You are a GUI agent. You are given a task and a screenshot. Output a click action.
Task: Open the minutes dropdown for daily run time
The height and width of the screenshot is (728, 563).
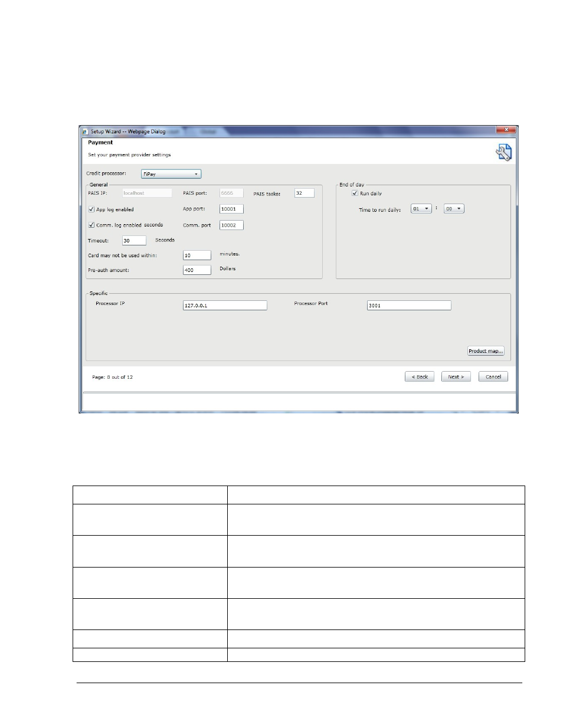[454, 209]
